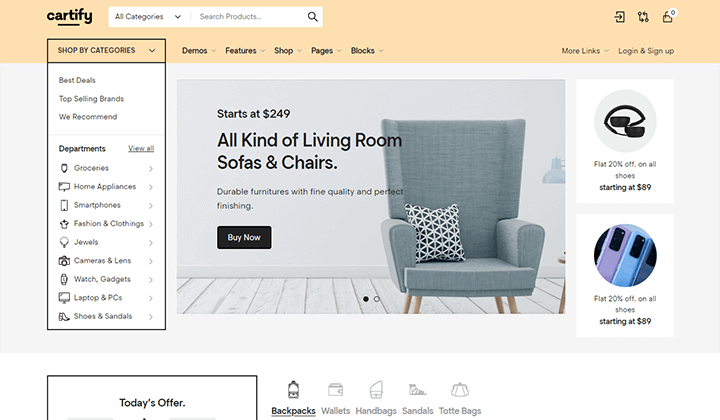Open the shopping bag cart icon
The width and height of the screenshot is (720, 420).
point(668,17)
